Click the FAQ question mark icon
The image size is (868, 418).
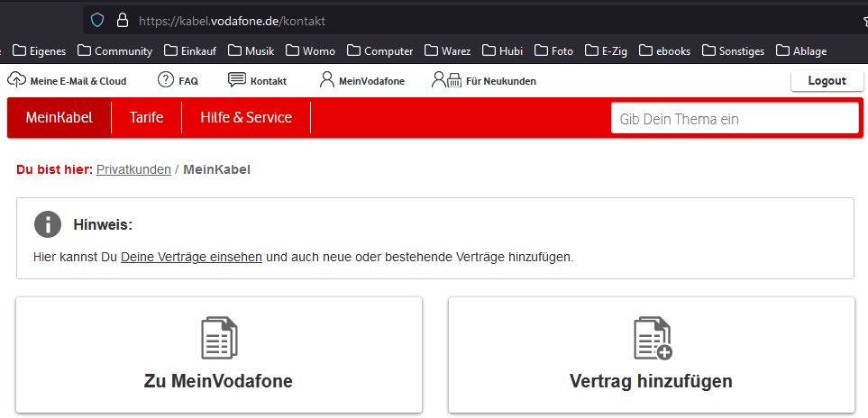[166, 79]
